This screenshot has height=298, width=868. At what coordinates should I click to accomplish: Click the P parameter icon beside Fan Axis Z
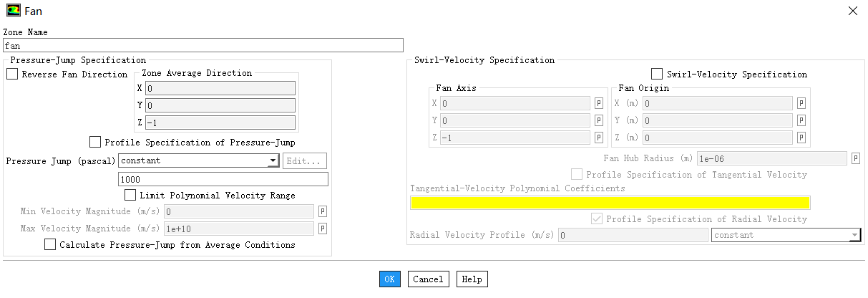pos(599,138)
